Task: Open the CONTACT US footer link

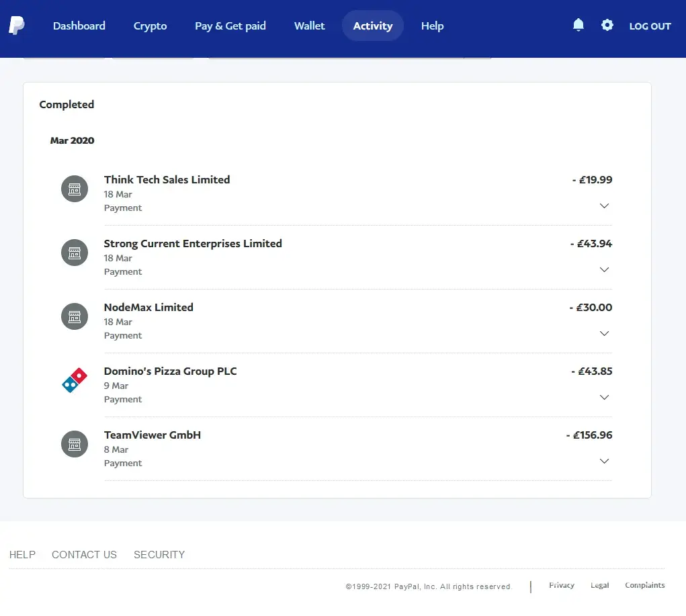Action: point(84,555)
